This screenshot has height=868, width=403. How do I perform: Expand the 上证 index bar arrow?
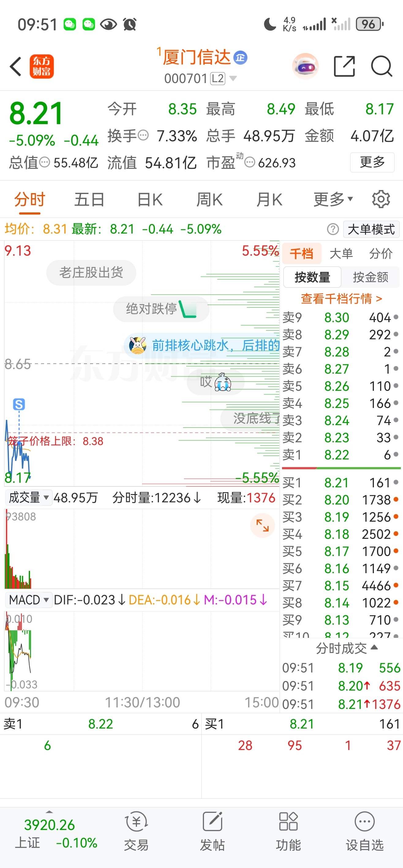click(x=50, y=812)
